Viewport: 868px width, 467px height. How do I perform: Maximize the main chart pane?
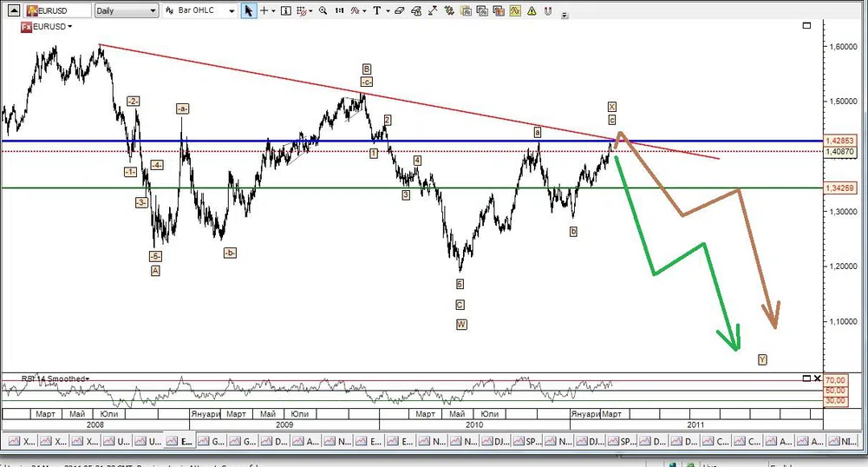[806, 25]
